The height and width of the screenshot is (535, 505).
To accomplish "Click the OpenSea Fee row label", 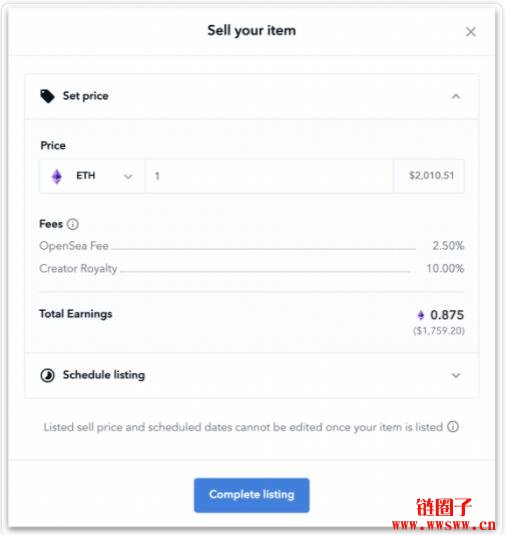I will 74,246.
